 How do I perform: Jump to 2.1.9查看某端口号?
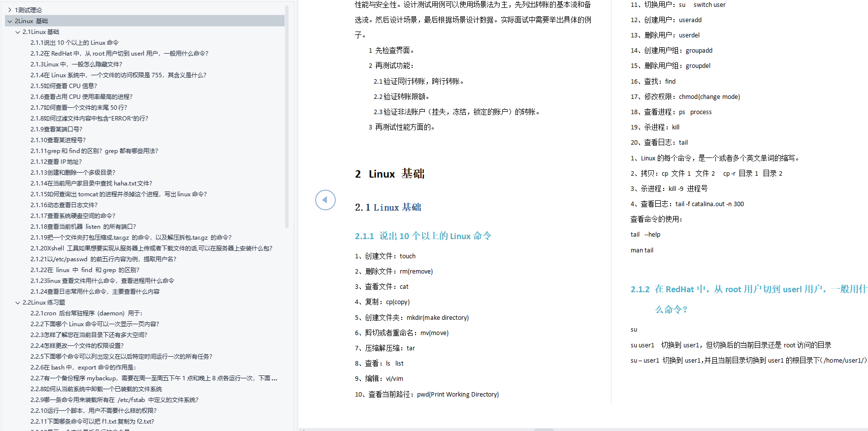56,129
